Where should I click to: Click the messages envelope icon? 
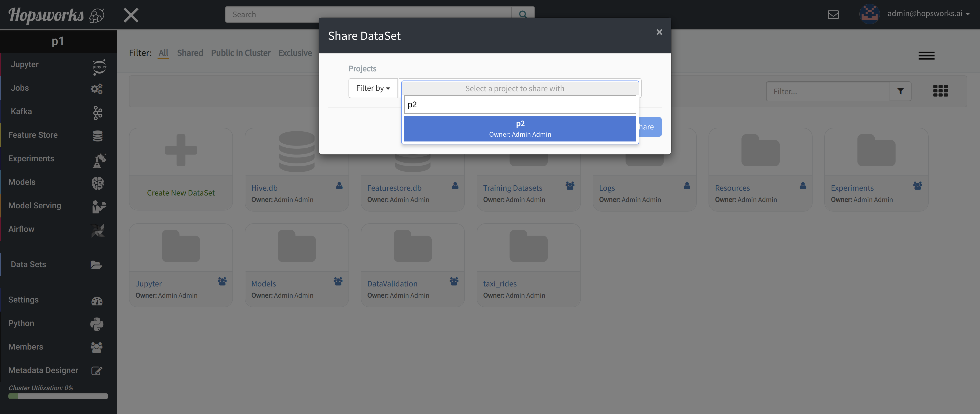(x=833, y=14)
